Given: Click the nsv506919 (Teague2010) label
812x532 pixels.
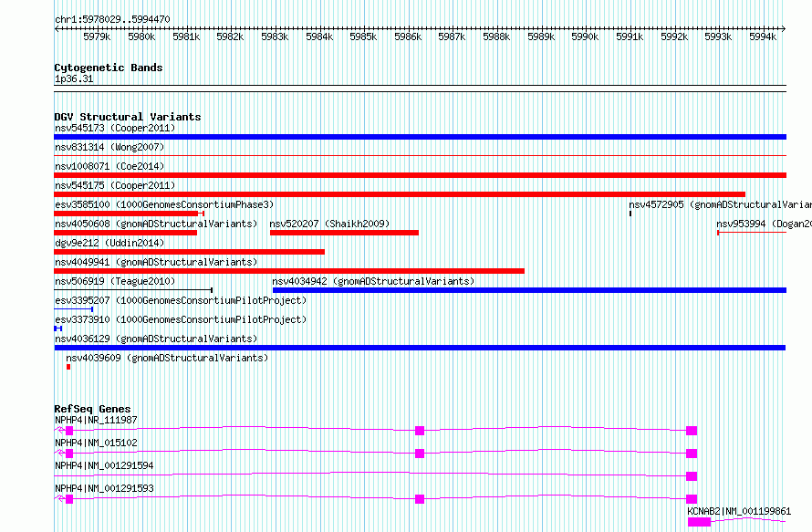Looking at the screenshot, I should 115,281.
